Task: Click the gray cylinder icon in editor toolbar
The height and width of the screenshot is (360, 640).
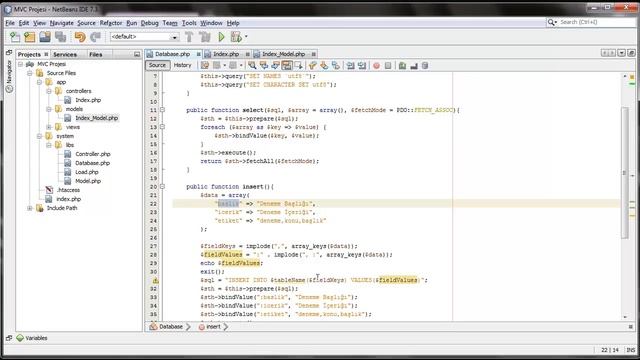Action: pyautogui.click(x=425, y=65)
